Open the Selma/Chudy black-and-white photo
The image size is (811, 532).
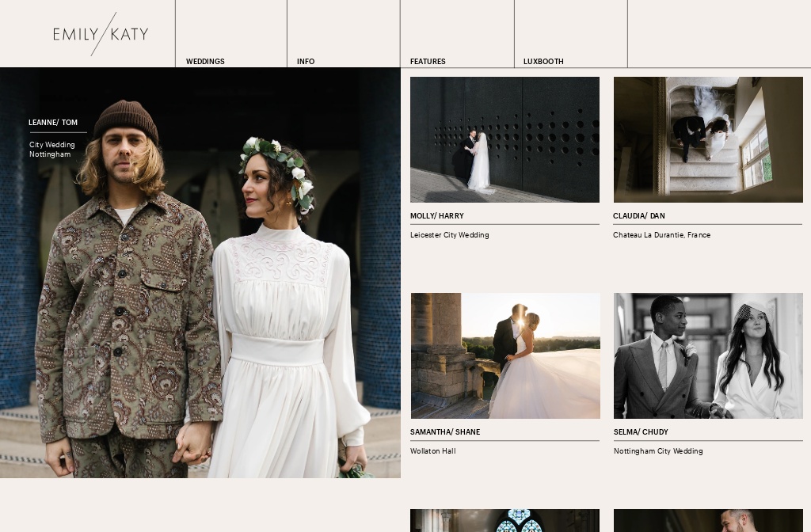[x=708, y=355]
